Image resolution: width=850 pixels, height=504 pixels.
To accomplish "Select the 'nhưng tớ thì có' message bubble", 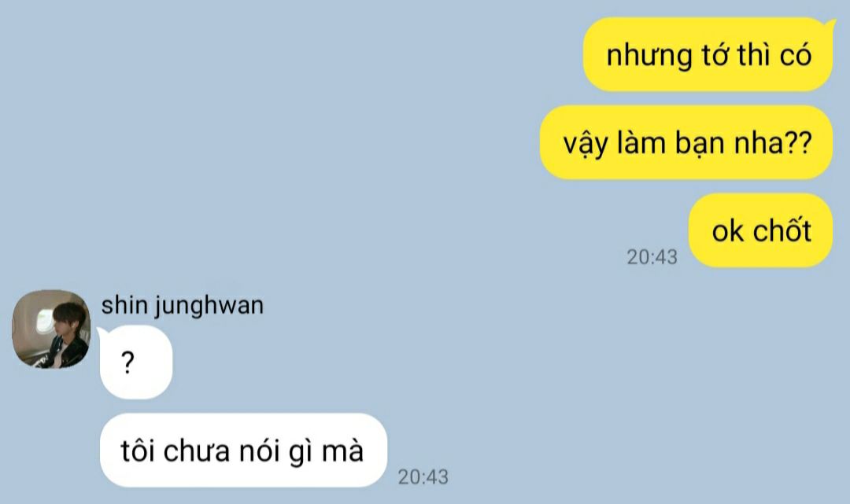I will click(708, 55).
